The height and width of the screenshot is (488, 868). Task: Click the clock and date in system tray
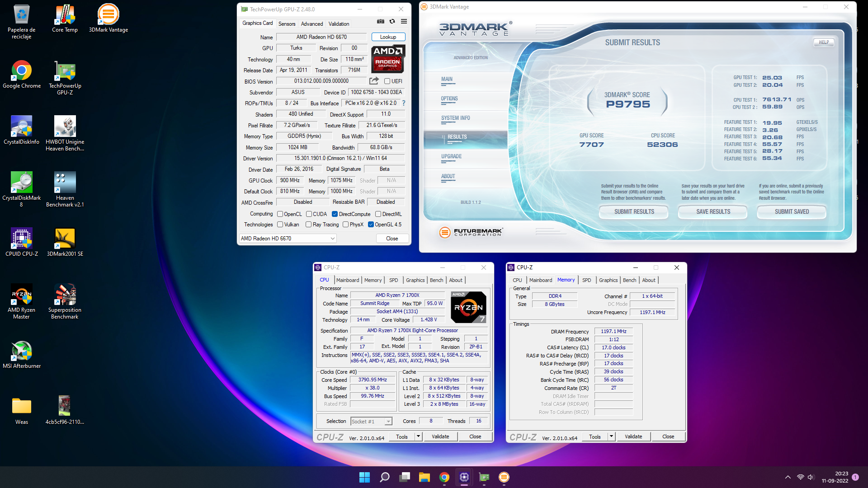click(x=835, y=477)
